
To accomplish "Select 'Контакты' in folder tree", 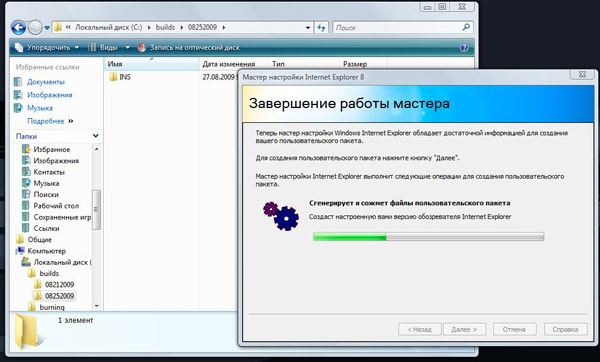I will tap(49, 172).
